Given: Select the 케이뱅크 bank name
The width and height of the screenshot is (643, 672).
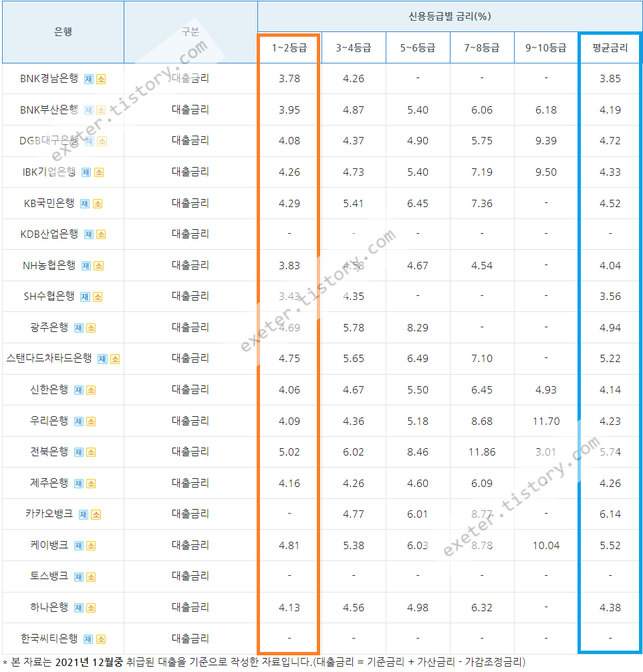Looking at the screenshot, I should (x=49, y=545).
